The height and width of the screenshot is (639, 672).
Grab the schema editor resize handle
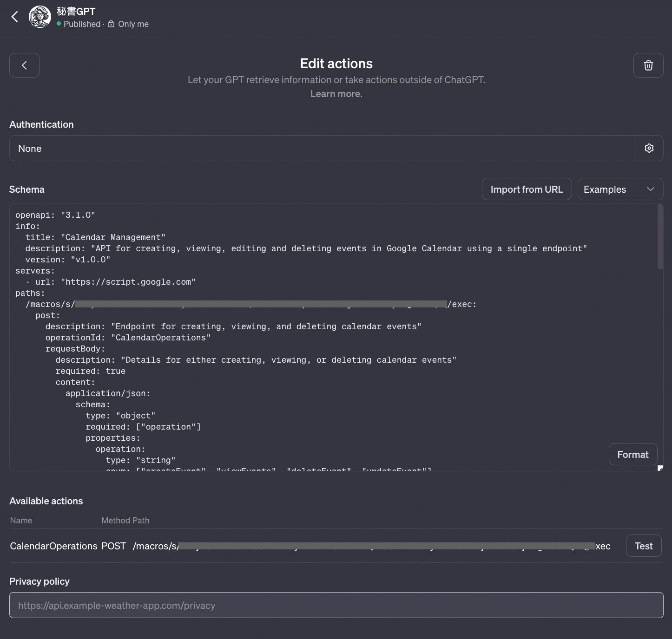[x=660, y=468]
